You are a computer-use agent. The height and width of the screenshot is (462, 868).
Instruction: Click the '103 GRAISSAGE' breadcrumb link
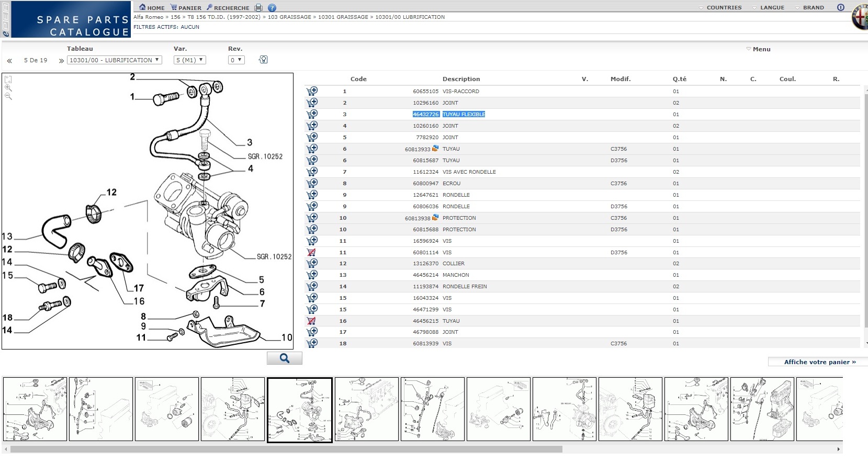click(289, 17)
